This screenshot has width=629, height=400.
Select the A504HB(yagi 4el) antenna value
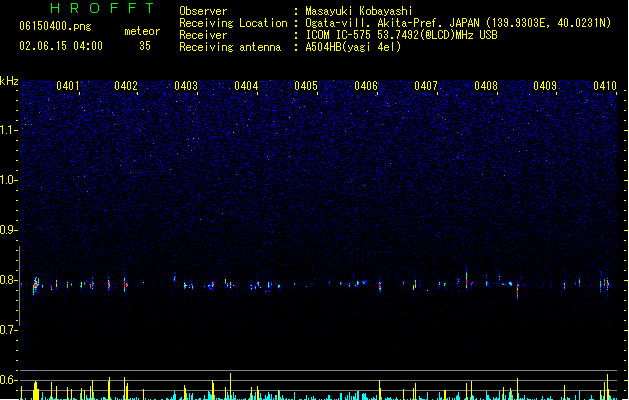(x=353, y=47)
